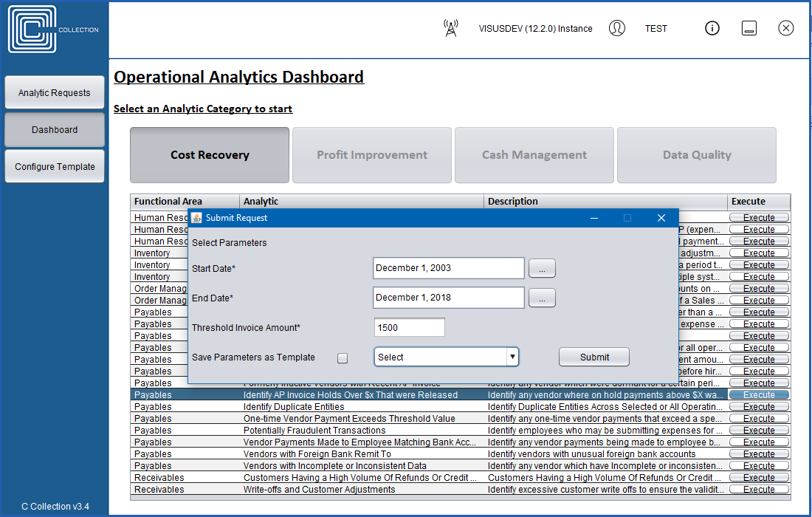Go to Dashboard in sidebar
The width and height of the screenshot is (812, 517).
pos(55,129)
